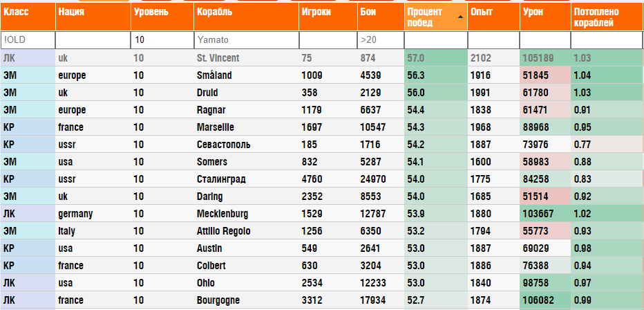Focus the Уровень filter field containing 10
Screen dimensions: 644x310
(x=162, y=40)
